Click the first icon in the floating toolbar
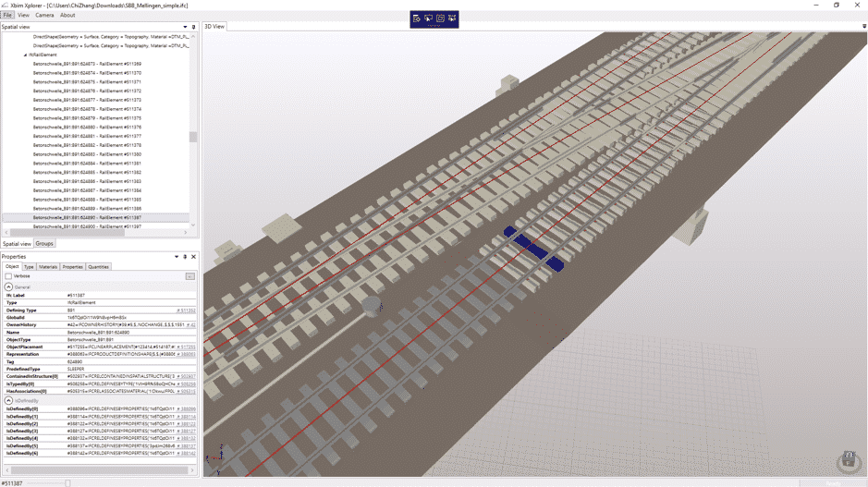868x487 pixels. [417, 18]
